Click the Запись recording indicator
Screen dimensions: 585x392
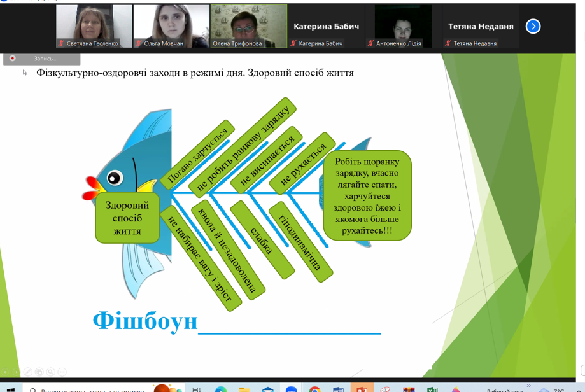pyautogui.click(x=41, y=59)
